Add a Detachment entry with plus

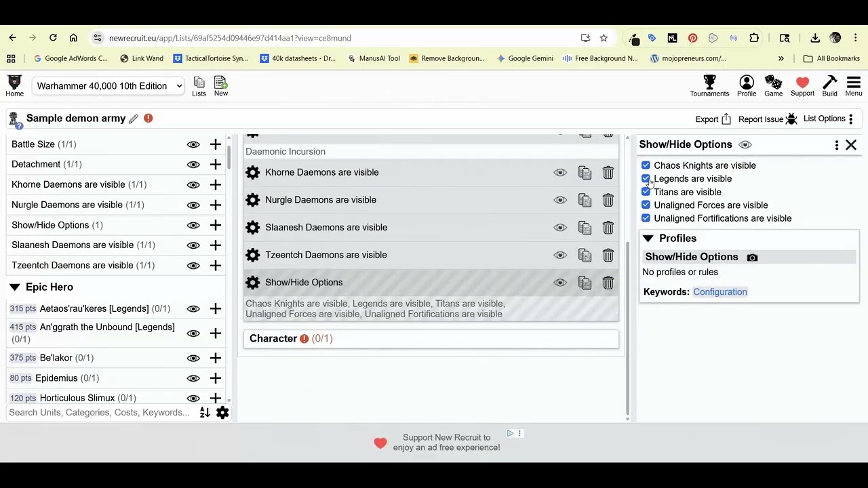[216, 165]
